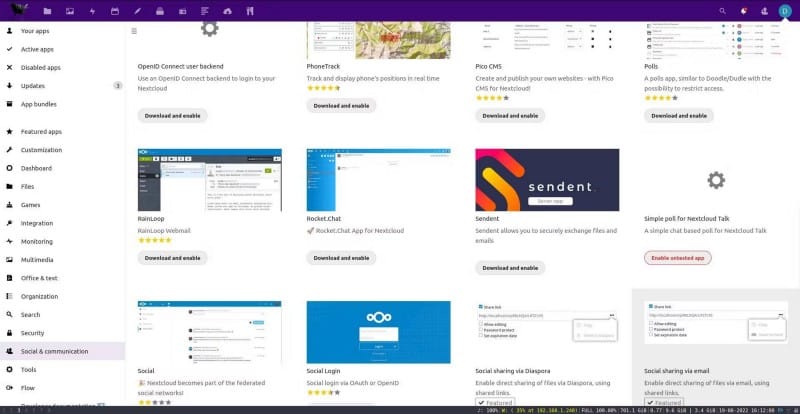800x414 pixels.
Task: Open the user avatar menu
Action: [x=785, y=11]
